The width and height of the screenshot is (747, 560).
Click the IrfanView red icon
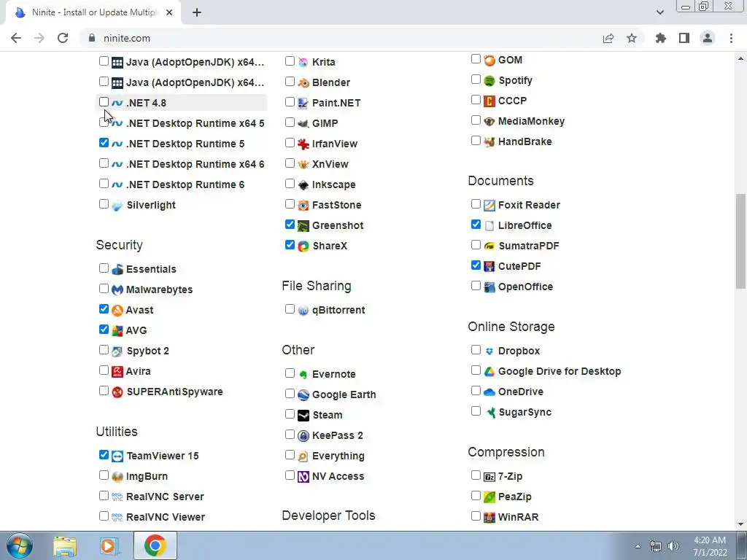pos(303,144)
